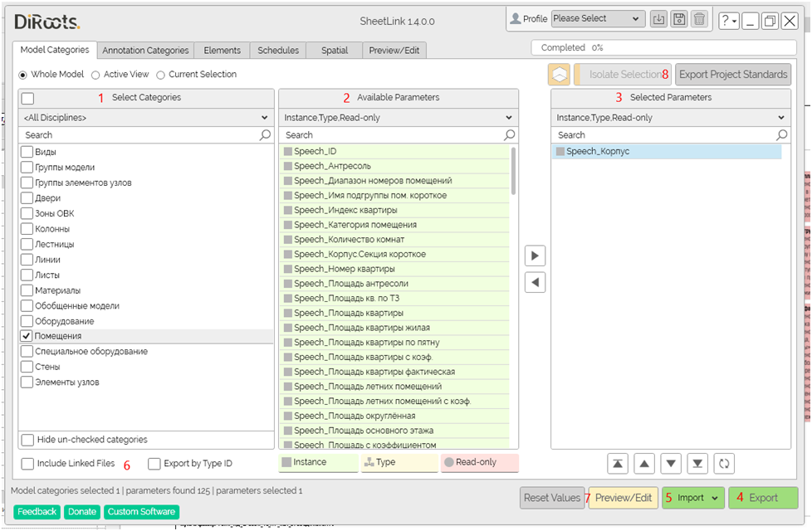Viewport: 812px width, 531px height.
Task: Move selected parameter to top
Action: [x=617, y=463]
